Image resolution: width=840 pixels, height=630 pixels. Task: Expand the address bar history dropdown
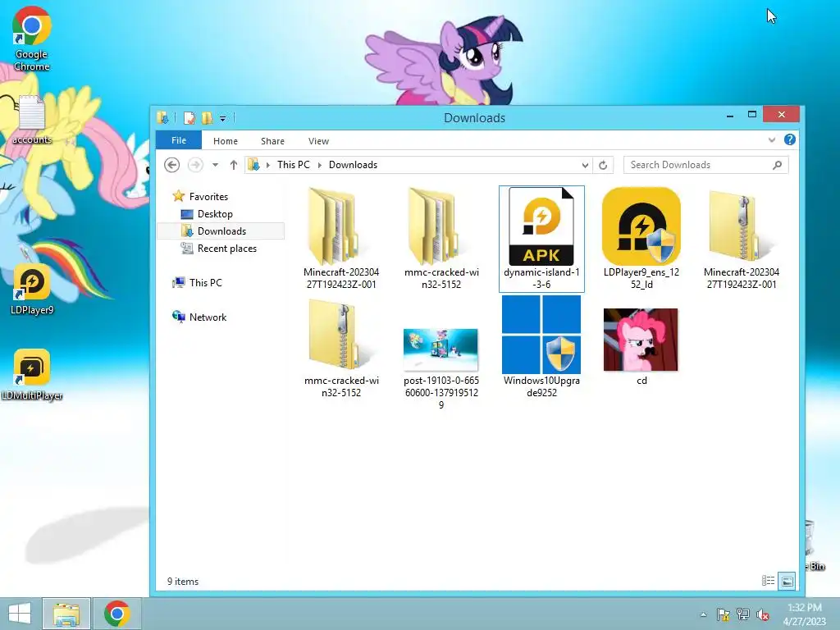click(585, 166)
